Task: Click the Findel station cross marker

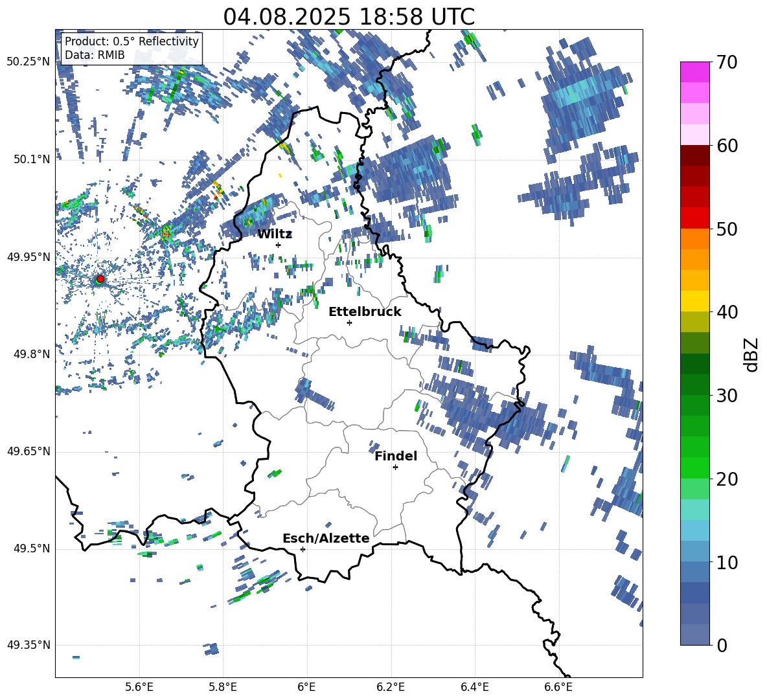Action: coord(395,468)
